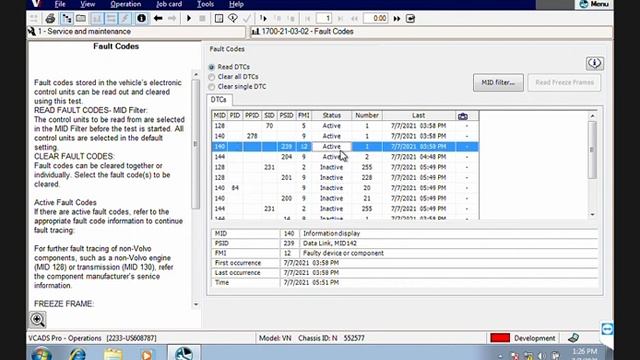
Task: Click the TeamViewer icon at the right edge
Action: click(607, 329)
